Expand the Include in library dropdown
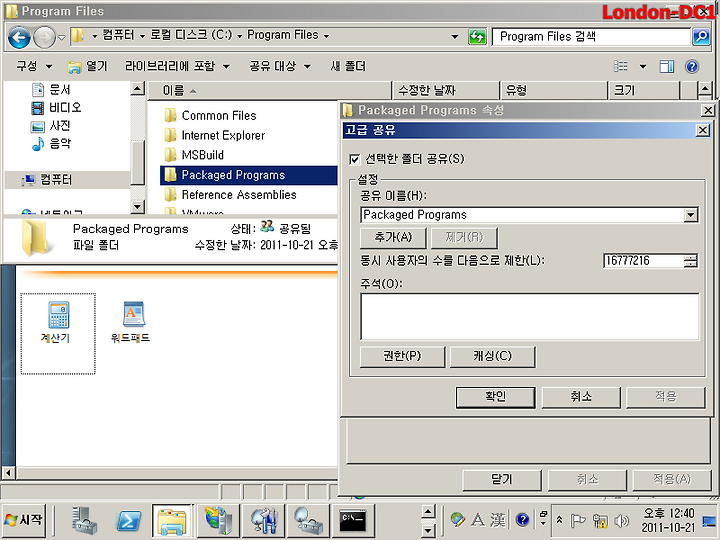 (177, 67)
